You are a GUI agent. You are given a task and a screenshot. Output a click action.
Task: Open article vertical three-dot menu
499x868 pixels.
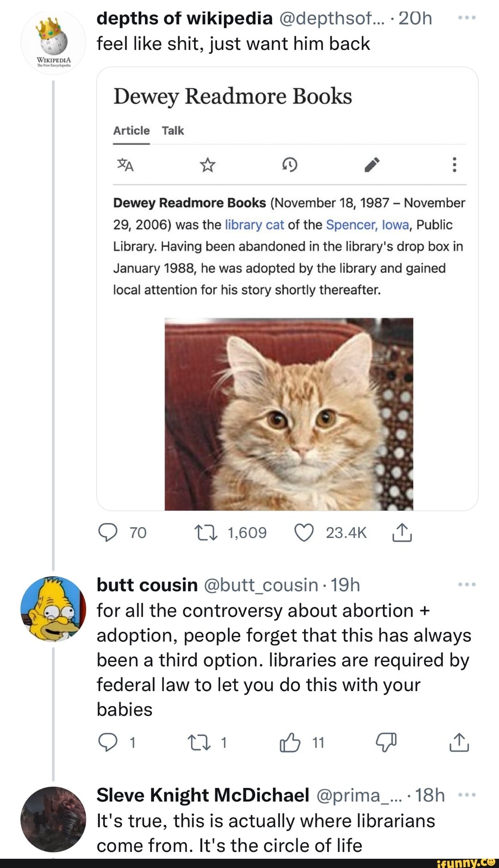click(454, 165)
